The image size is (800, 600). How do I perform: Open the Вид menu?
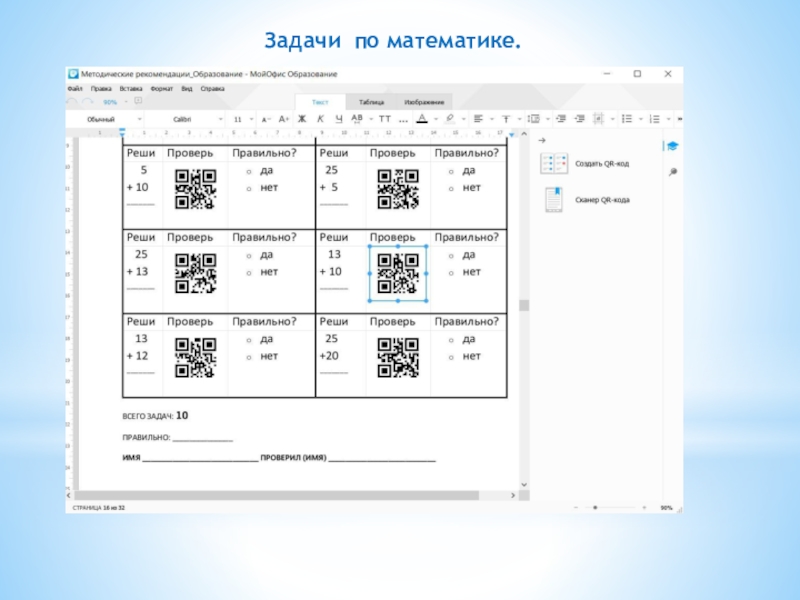(x=187, y=89)
